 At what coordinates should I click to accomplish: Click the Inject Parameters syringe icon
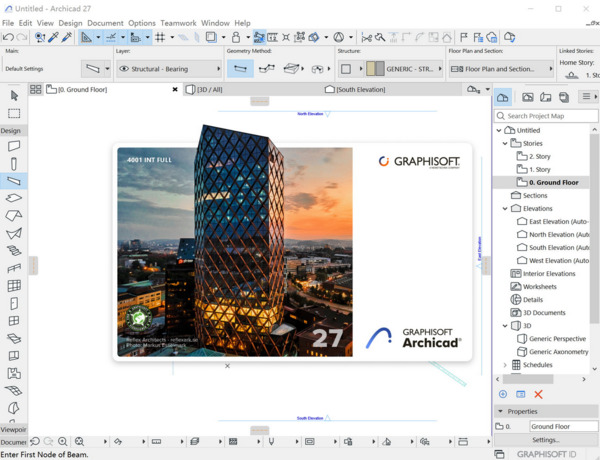tap(67, 37)
